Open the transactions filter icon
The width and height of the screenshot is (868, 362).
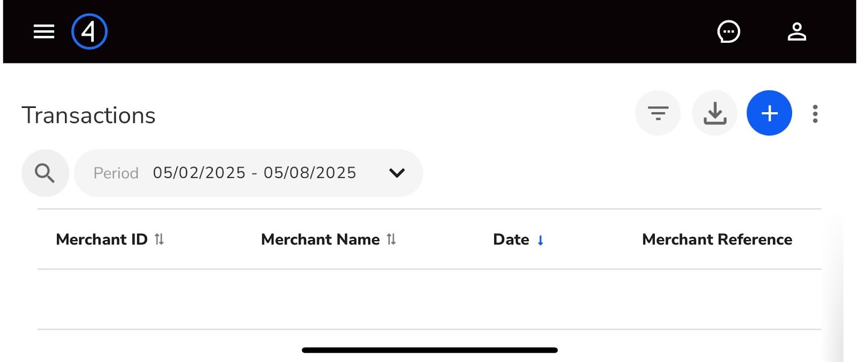coord(658,113)
